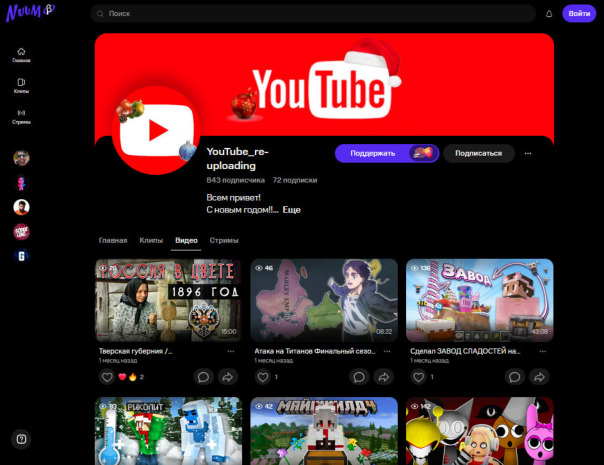The width and height of the screenshot is (604, 465).
Task: Click the YouTube channel banner image
Action: click(x=324, y=87)
